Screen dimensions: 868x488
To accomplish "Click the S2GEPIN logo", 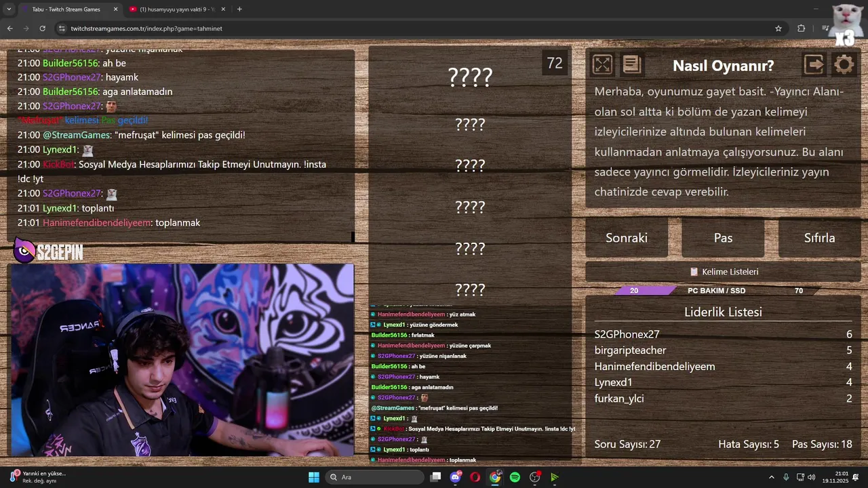I will point(49,252).
